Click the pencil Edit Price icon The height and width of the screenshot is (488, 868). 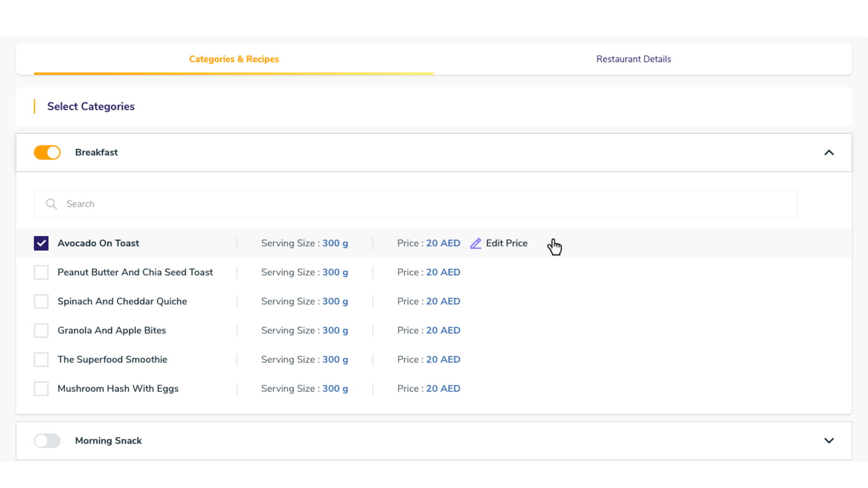point(476,244)
